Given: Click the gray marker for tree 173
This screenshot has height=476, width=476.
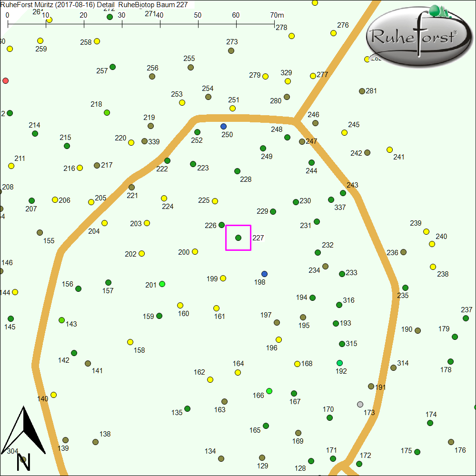Looking at the screenshot, I should (x=360, y=404).
